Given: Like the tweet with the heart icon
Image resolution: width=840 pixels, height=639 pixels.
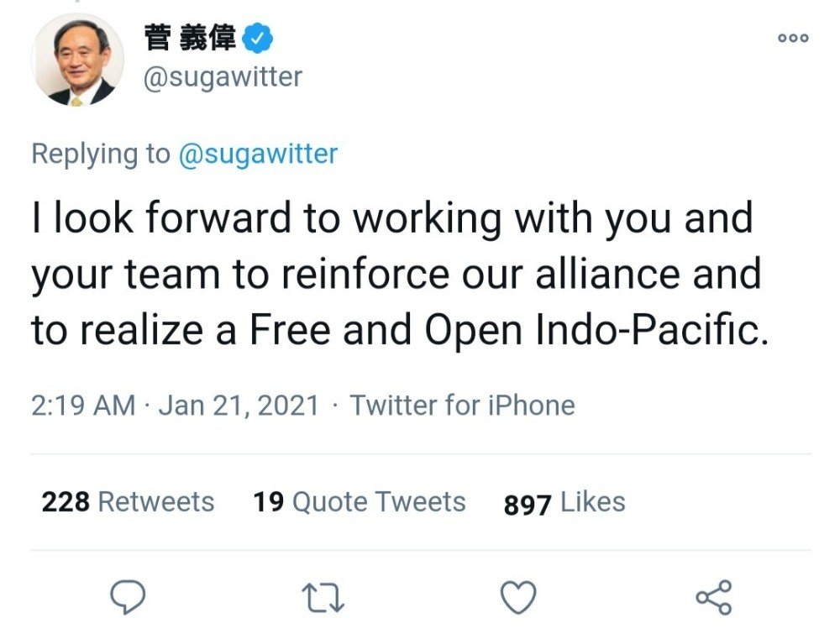Looking at the screenshot, I should tap(517, 598).
